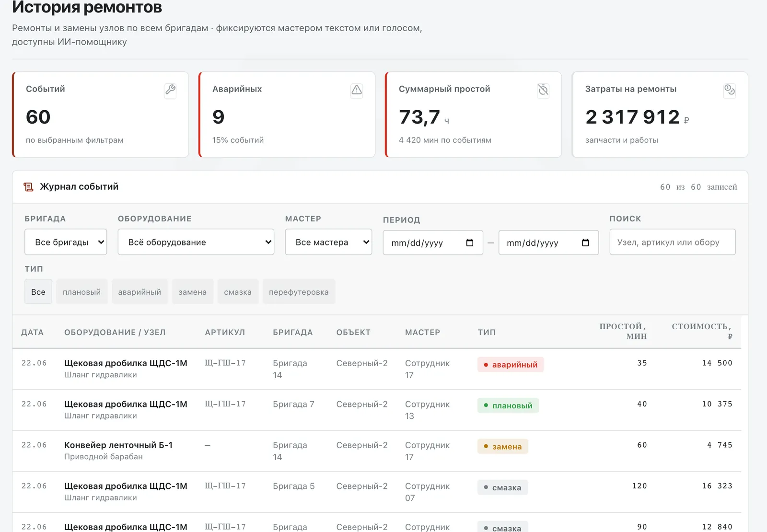Click the scroll icon beside Журнал событий
This screenshot has width=767, height=532.
tap(29, 187)
